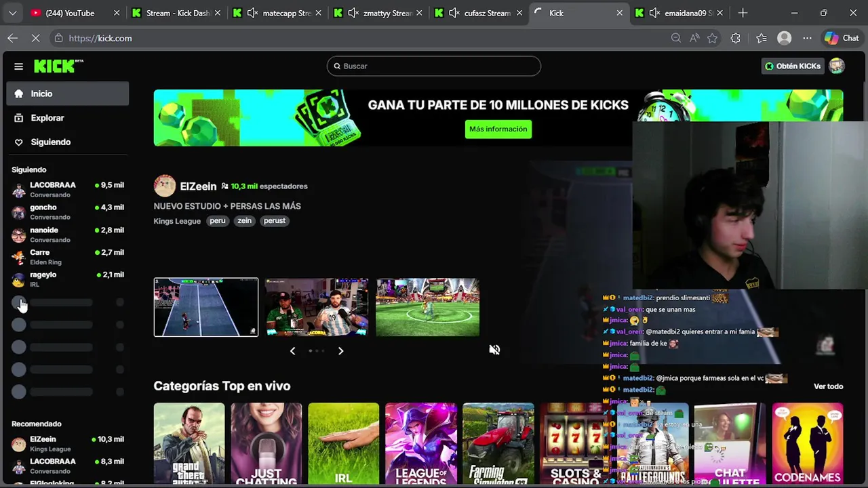This screenshot has height=488, width=868.
Task: Close the Kick tab
Action: click(x=619, y=13)
